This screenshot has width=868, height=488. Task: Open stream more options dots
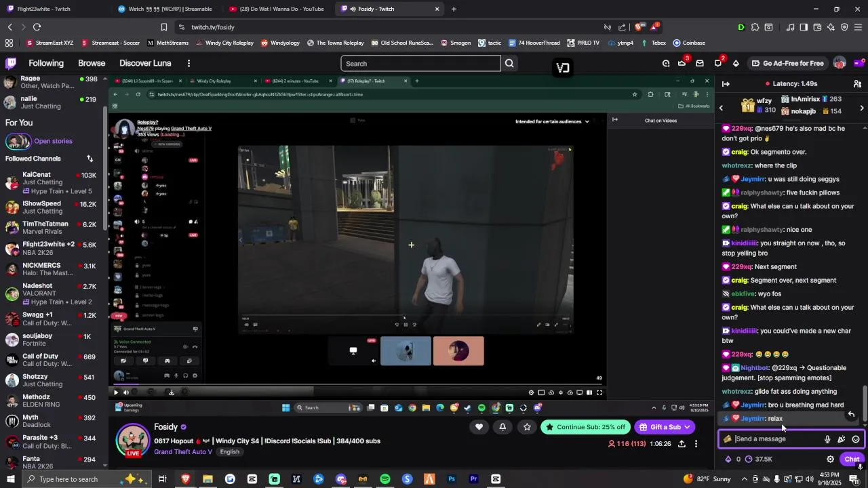(696, 444)
